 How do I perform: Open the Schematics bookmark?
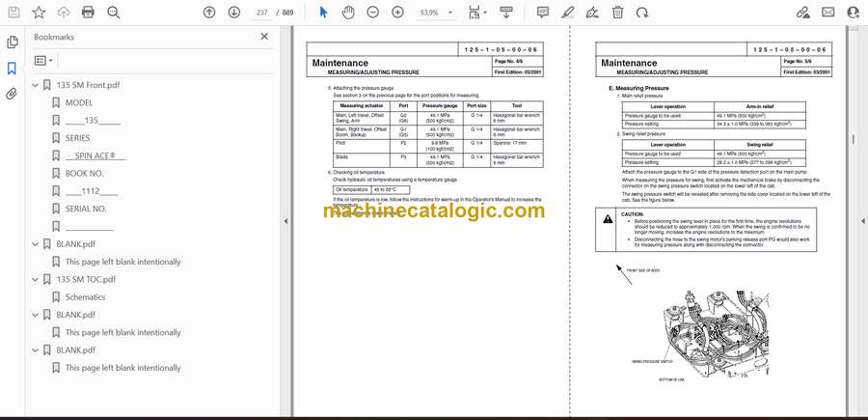click(85, 297)
